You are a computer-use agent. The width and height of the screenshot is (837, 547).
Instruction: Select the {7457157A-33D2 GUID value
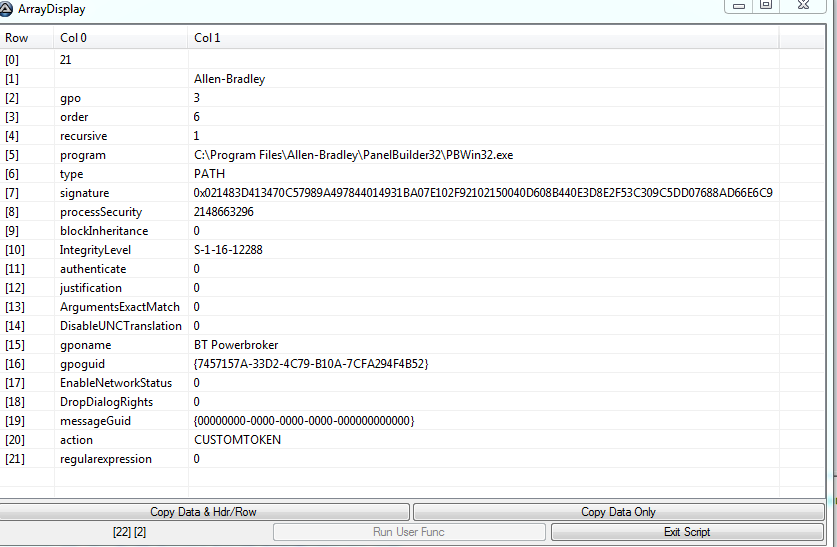(311, 364)
